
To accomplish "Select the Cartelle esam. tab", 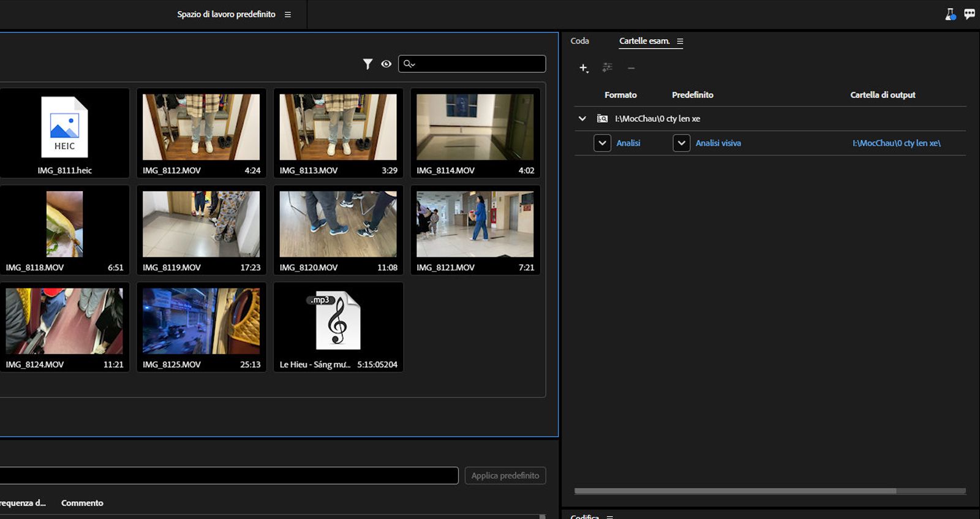I will (644, 41).
